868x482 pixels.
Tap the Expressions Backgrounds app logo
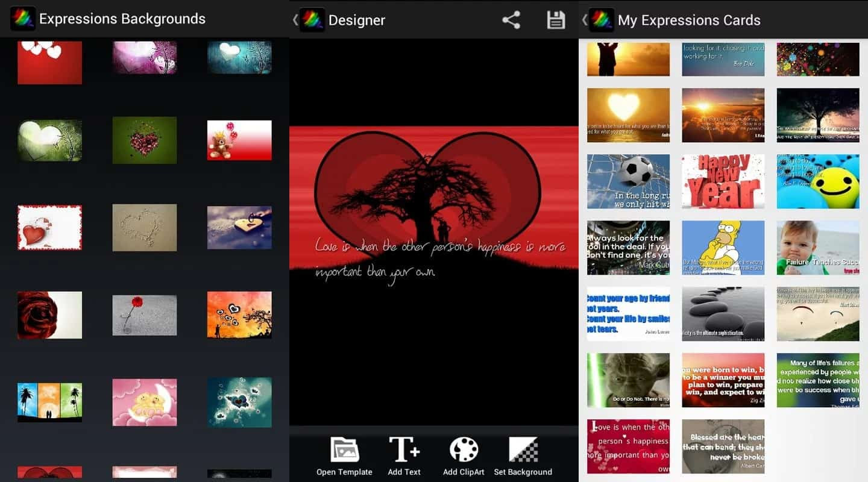(x=22, y=19)
